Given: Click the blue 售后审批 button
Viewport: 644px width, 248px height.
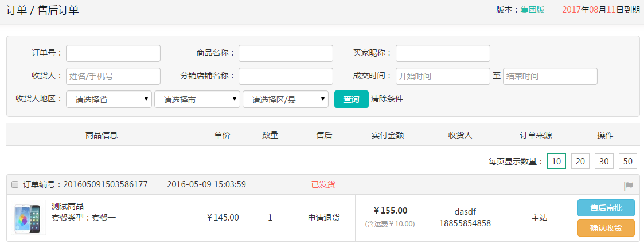Looking at the screenshot, I should coord(606,207).
